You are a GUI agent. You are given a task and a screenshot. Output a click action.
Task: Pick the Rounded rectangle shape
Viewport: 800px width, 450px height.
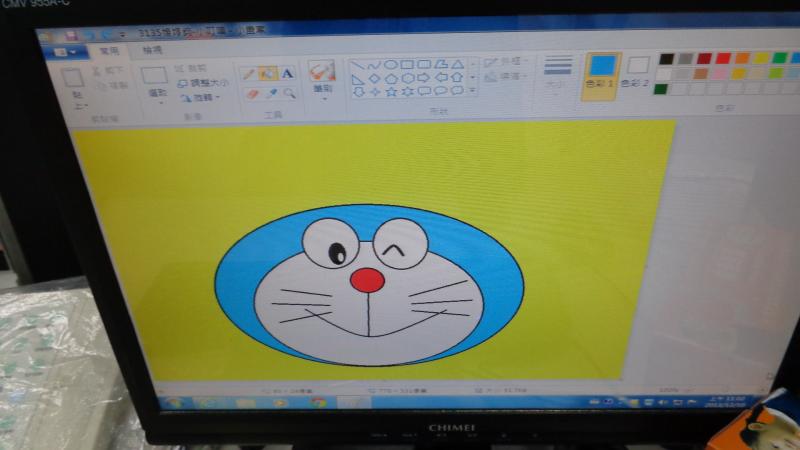pyautogui.click(x=423, y=64)
